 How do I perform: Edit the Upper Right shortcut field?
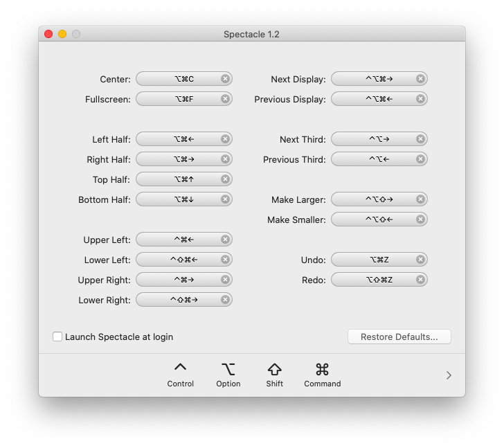[x=184, y=280]
